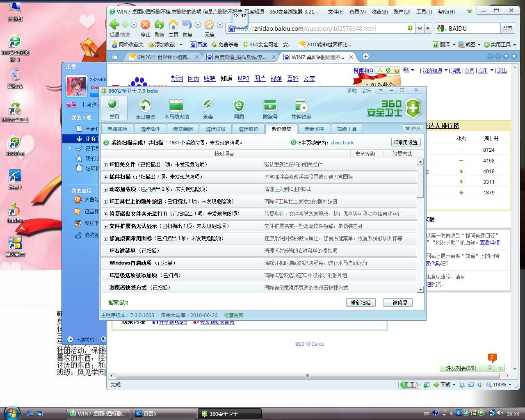Open 软件管家 software manager
525x420 pixels.
[x=301, y=109]
